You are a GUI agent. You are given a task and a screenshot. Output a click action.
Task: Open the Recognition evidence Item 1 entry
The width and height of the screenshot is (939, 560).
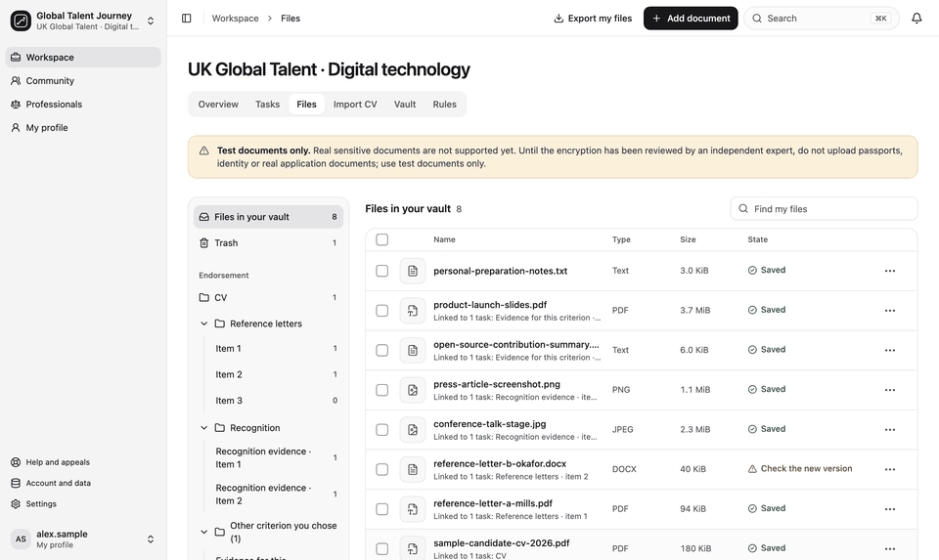[x=276, y=457]
